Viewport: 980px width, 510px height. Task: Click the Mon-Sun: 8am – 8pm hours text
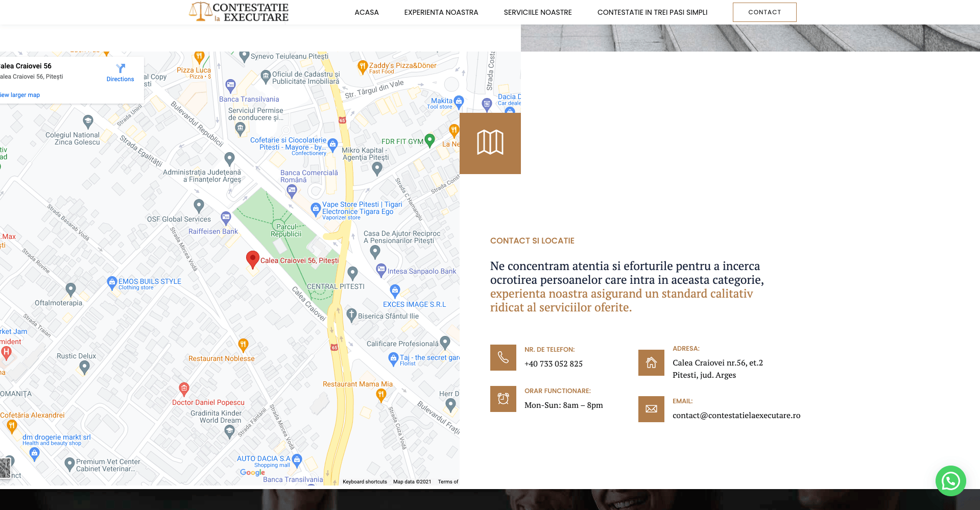[x=564, y=405]
